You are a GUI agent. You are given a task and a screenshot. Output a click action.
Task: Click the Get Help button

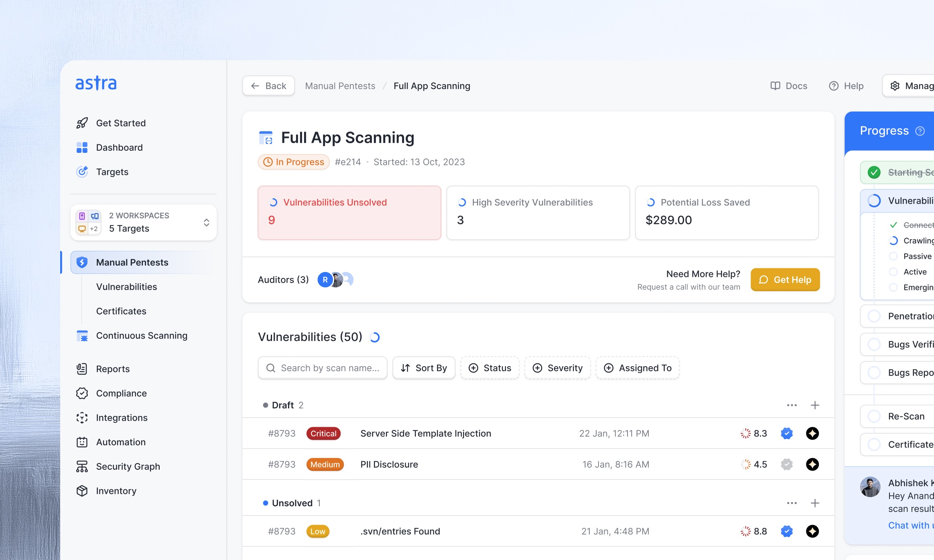click(785, 280)
